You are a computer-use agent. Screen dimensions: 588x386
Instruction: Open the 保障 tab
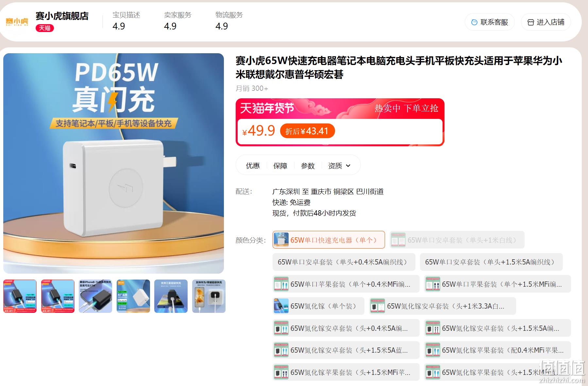tap(280, 166)
